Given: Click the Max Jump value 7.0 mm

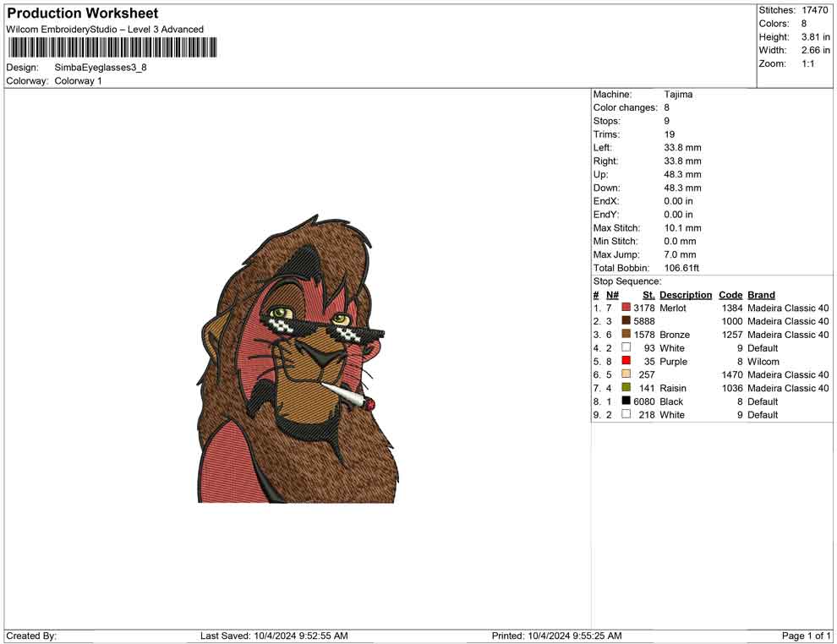Looking at the screenshot, I should (x=680, y=254).
